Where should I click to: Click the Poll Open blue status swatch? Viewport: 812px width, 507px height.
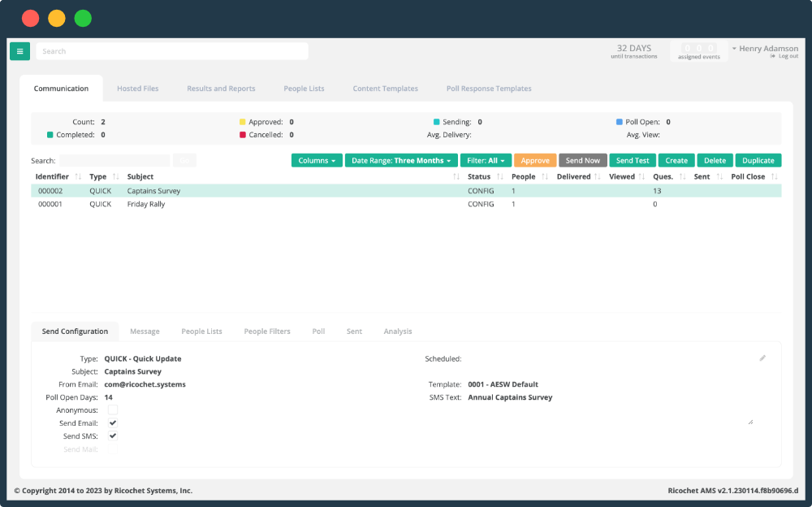pyautogui.click(x=620, y=122)
